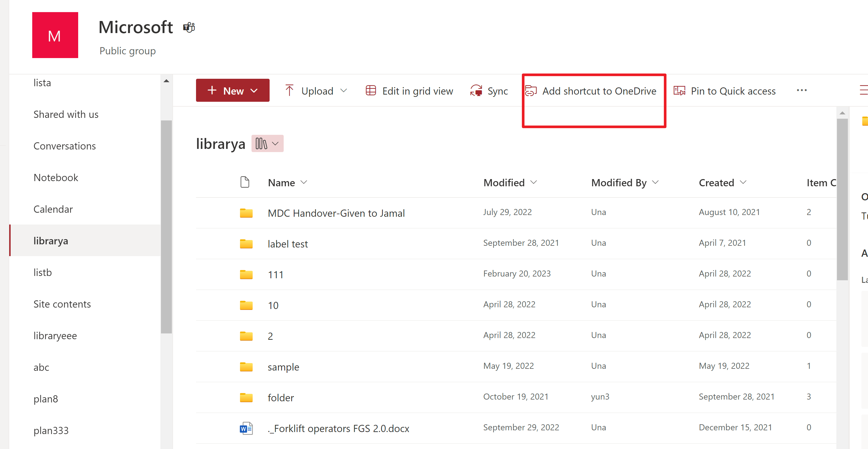Click the navigation scroll up arrow
The width and height of the screenshot is (868, 449).
(x=166, y=81)
